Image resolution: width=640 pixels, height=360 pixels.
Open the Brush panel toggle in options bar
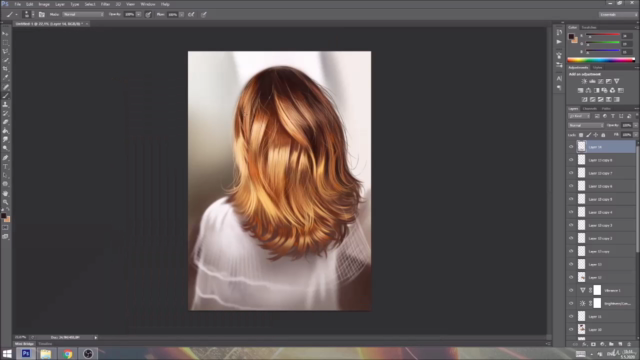pyautogui.click(x=42, y=14)
